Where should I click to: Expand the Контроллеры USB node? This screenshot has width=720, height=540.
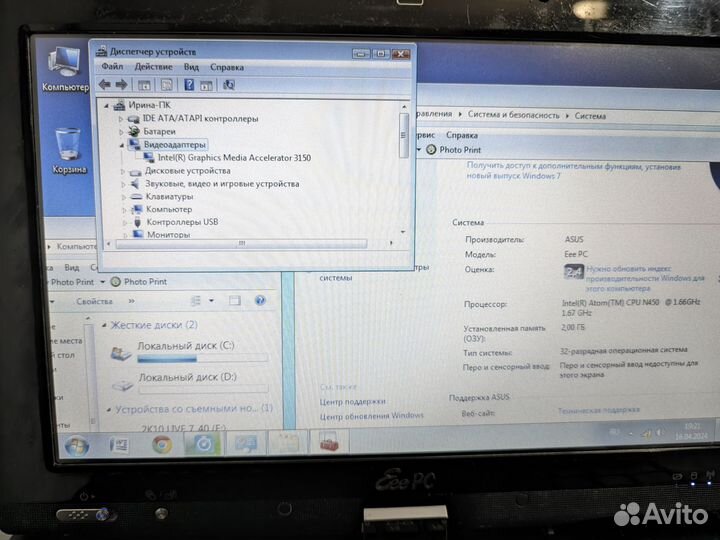(124, 223)
